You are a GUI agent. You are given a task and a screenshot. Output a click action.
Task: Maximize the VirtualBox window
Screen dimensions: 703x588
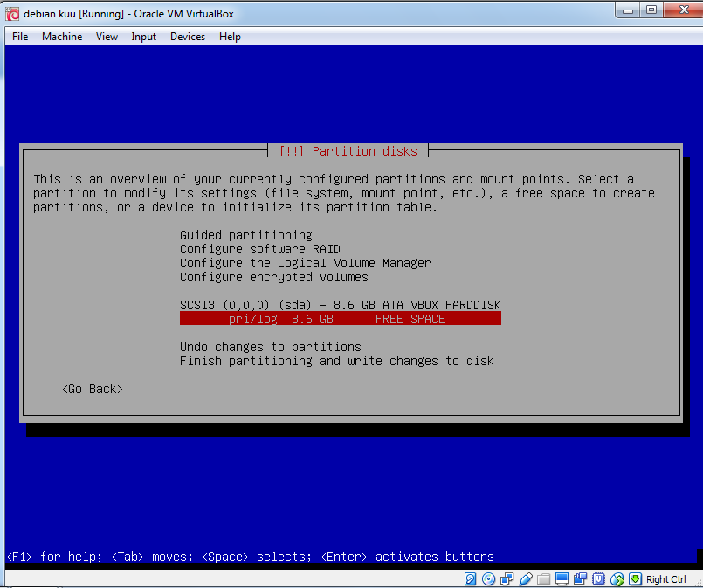[x=651, y=10]
